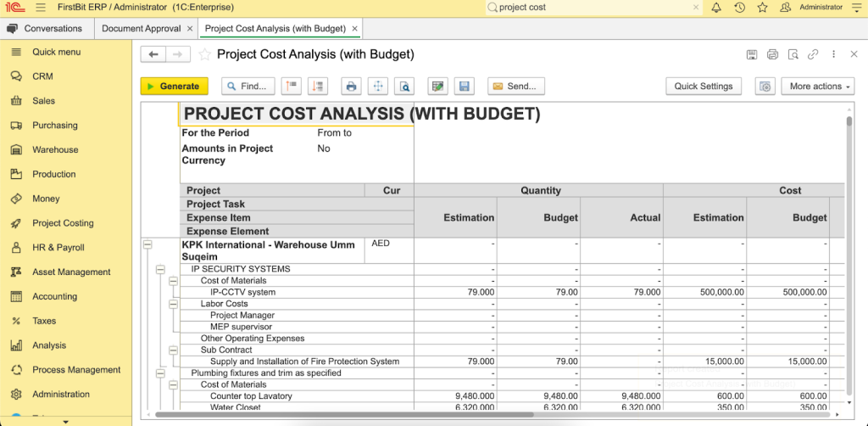Open More actions dropdown
Viewport: 868px width, 426px height.
click(818, 86)
